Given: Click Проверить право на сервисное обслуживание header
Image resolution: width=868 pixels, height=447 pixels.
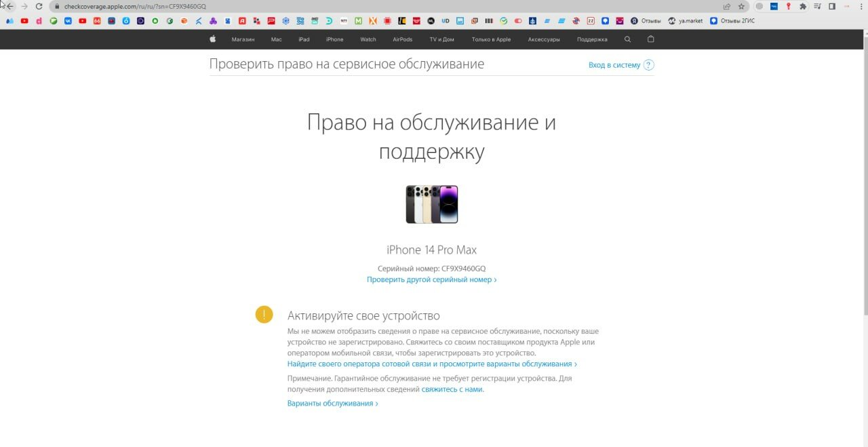Looking at the screenshot, I should [x=347, y=64].
